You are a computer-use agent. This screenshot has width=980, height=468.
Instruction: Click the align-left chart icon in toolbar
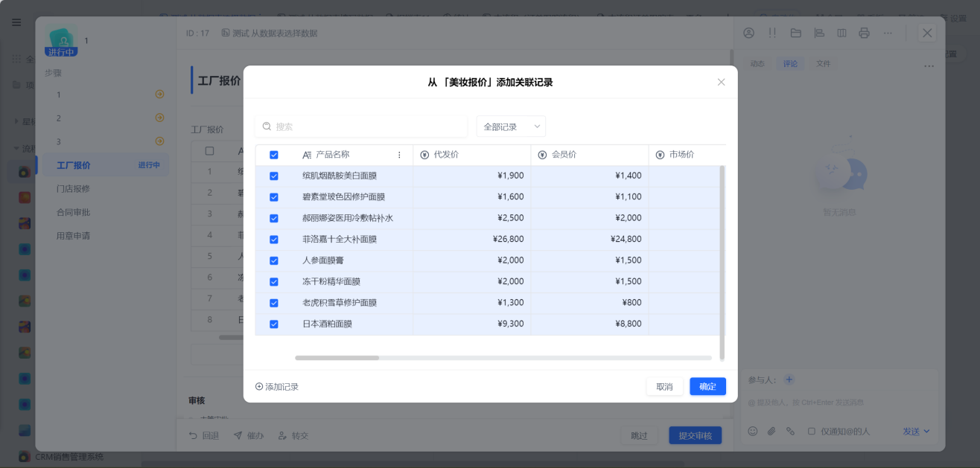(819, 33)
